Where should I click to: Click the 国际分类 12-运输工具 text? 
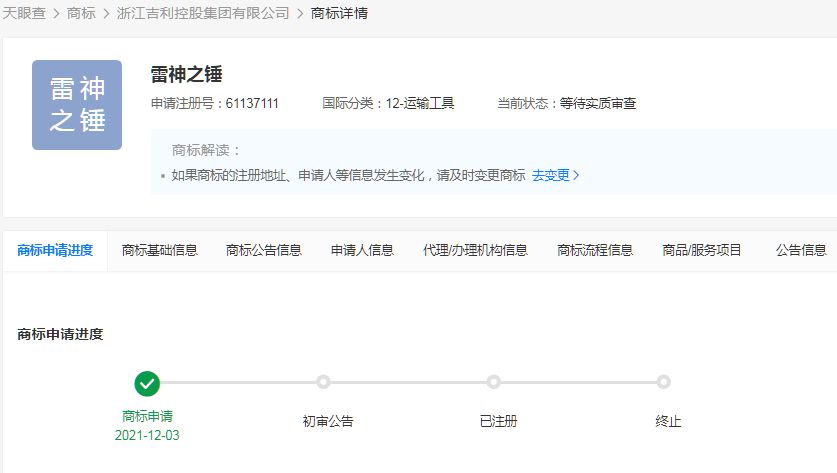click(388, 103)
